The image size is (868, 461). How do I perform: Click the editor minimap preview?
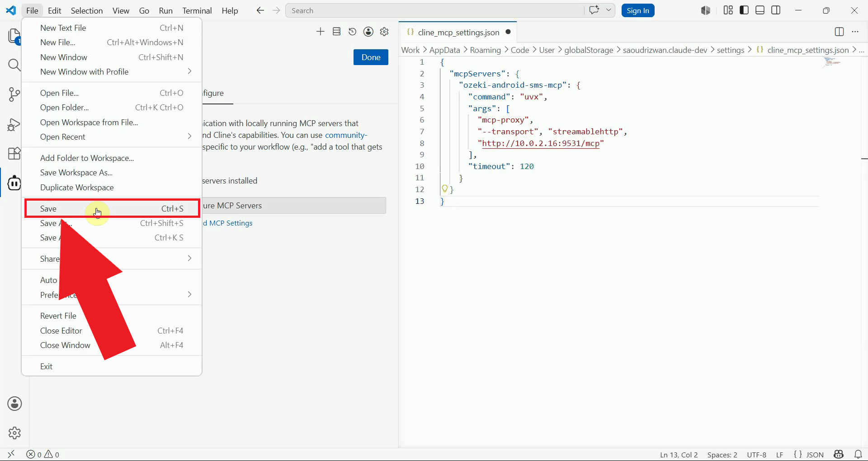pos(832,62)
